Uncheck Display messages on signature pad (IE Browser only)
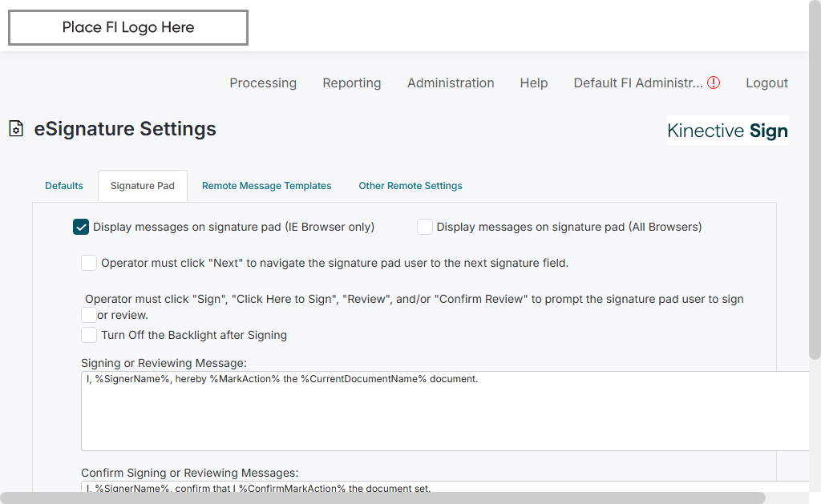 [81, 227]
